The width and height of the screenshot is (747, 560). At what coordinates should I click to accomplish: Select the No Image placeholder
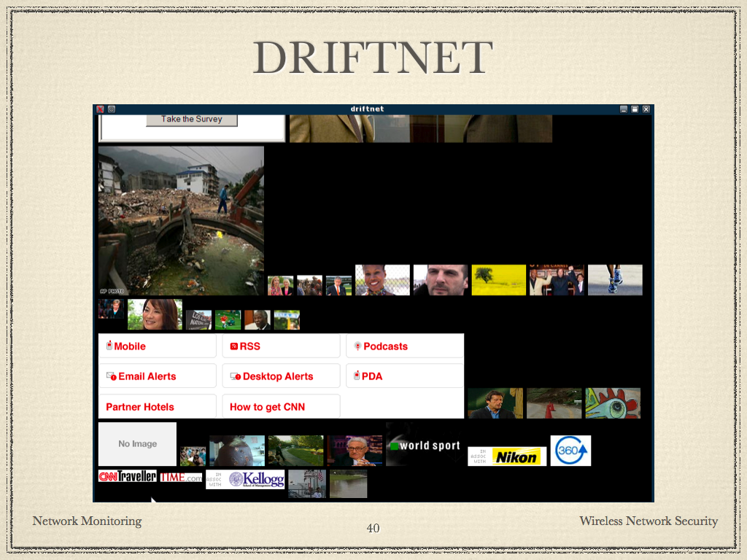pyautogui.click(x=137, y=443)
